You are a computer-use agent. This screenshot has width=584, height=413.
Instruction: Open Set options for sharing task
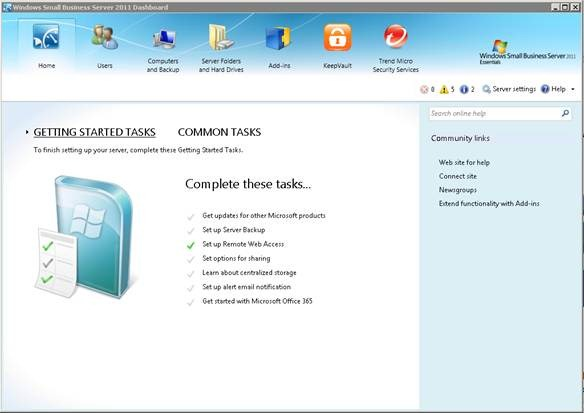click(x=236, y=258)
